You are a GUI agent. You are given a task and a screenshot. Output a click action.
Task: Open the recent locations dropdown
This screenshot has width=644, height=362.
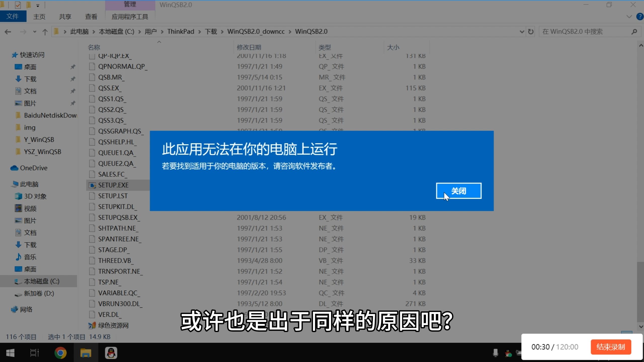coord(35,32)
